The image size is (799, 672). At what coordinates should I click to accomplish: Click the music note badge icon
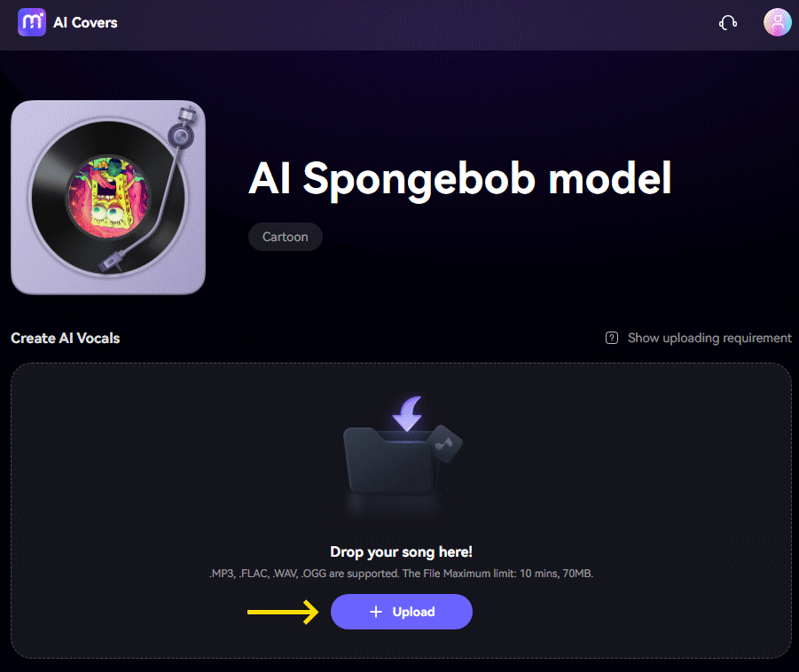[445, 441]
